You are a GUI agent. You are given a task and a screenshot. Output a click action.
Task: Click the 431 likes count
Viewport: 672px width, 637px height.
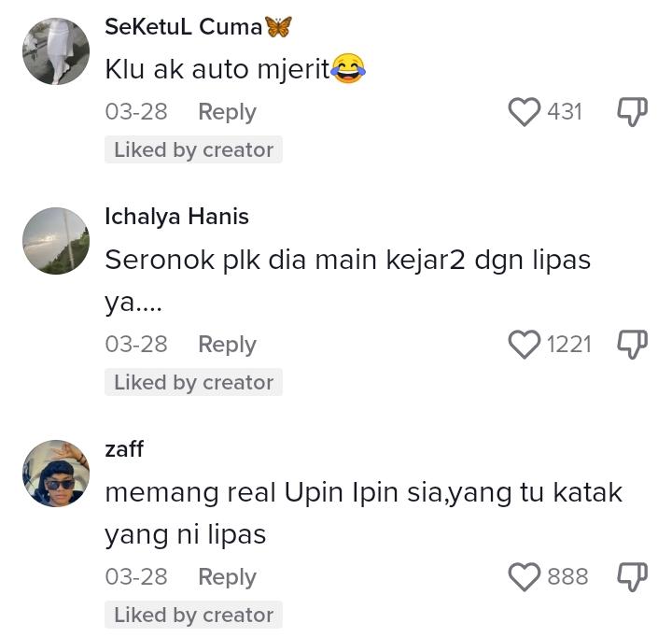pyautogui.click(x=565, y=112)
